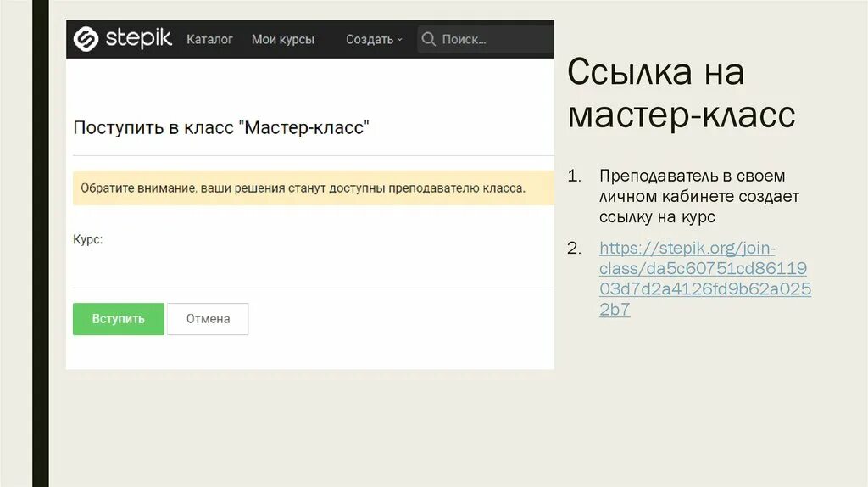Click the Отмена button

pos(209,318)
